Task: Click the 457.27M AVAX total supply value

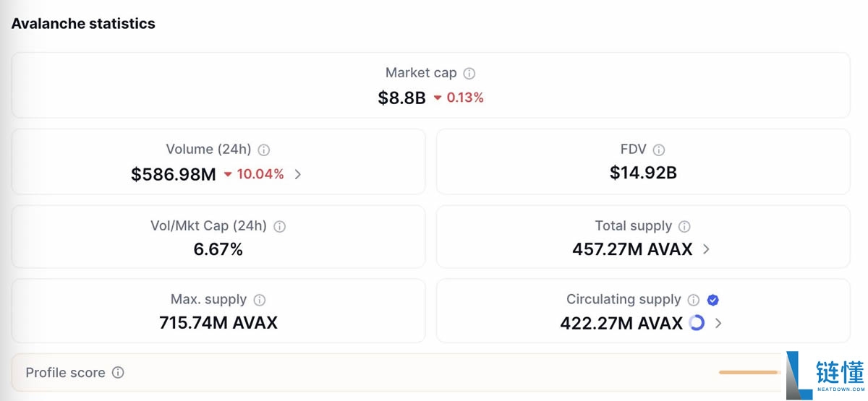Action: [x=632, y=249]
